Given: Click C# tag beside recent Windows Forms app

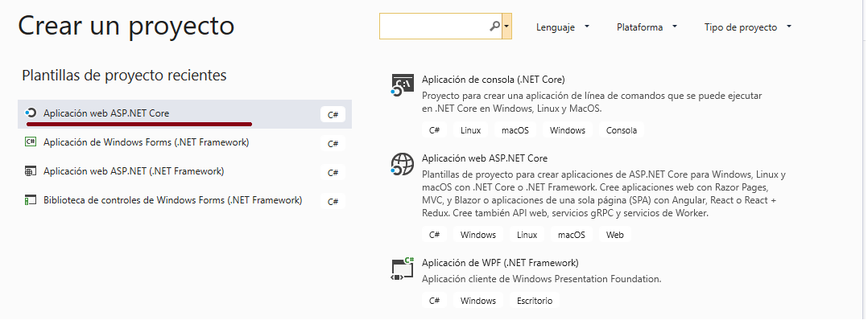Looking at the screenshot, I should (333, 144).
